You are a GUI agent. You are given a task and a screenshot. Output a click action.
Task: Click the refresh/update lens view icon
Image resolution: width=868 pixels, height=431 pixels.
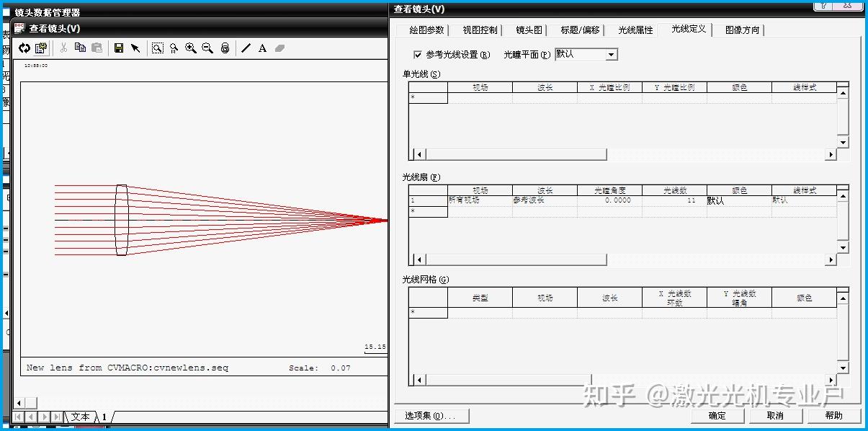[x=24, y=48]
